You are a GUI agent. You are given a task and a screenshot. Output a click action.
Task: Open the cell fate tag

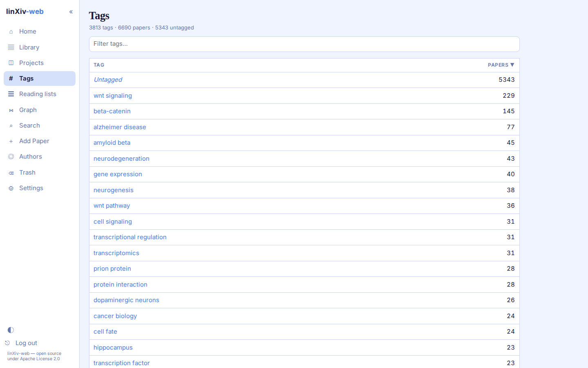coord(105,332)
